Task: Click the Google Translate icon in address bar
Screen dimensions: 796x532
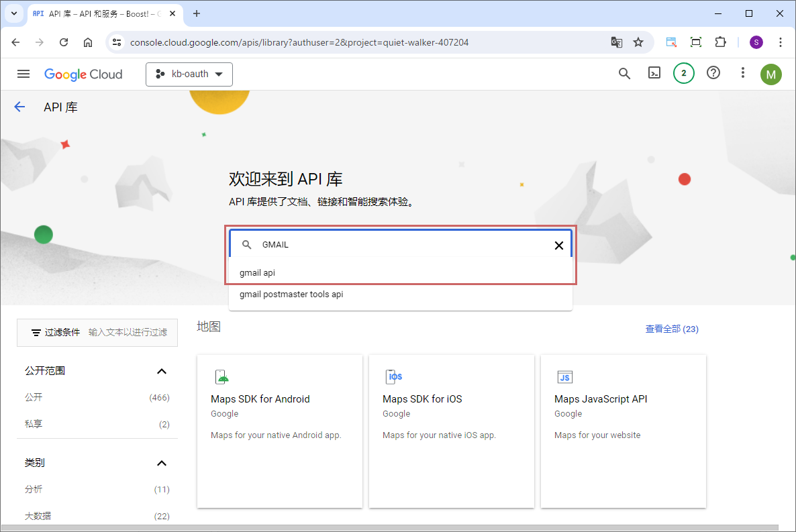Action: click(x=616, y=42)
